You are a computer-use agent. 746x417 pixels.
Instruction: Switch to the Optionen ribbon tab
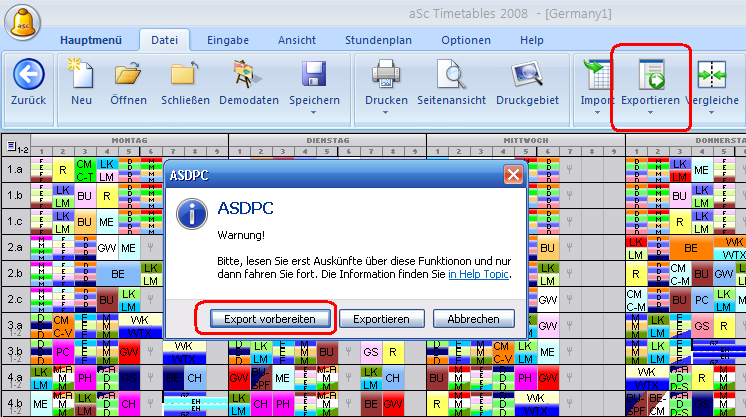pos(466,40)
